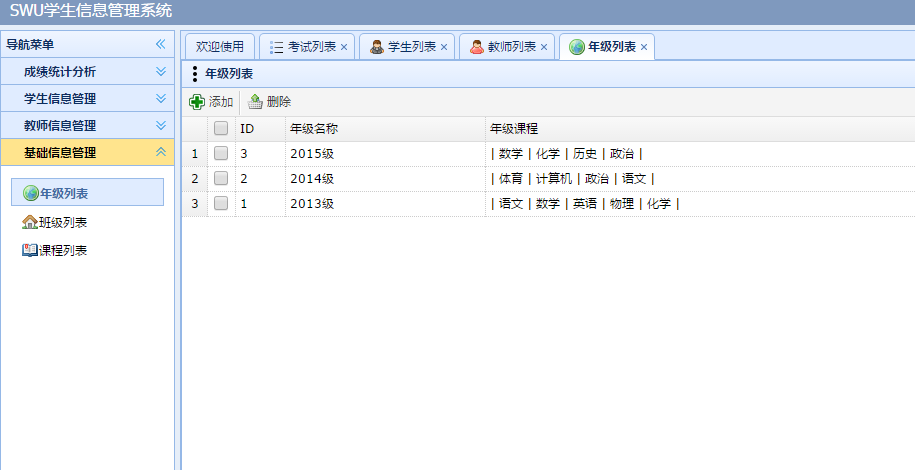Screen dimensions: 915x470
Task: Click ID cell of the 2015级 row
Action: [260, 154]
